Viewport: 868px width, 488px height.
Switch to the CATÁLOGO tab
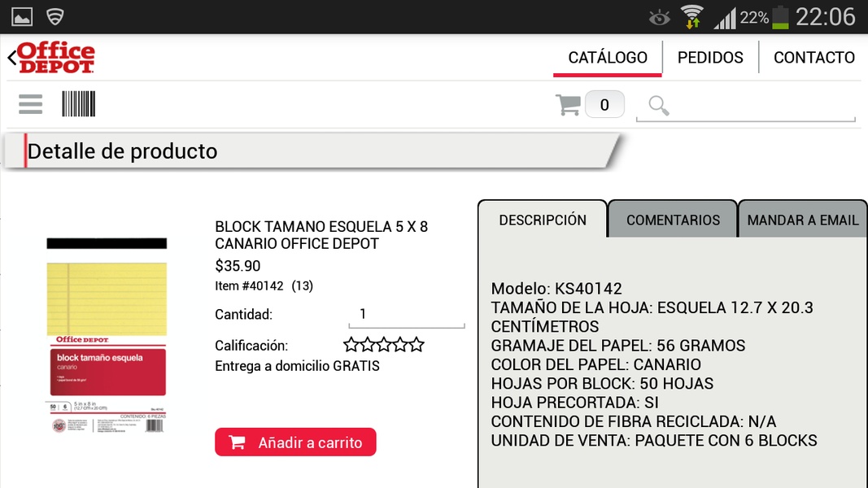[607, 58]
